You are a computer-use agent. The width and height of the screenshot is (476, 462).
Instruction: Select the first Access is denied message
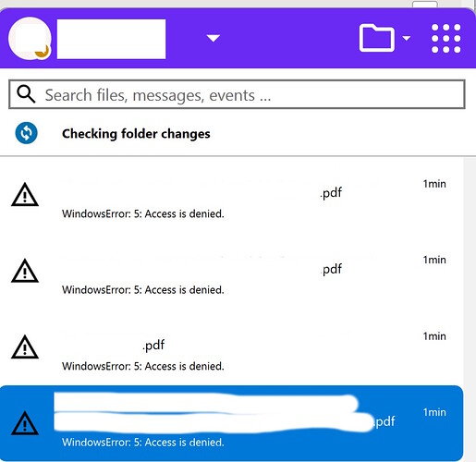pos(143,213)
